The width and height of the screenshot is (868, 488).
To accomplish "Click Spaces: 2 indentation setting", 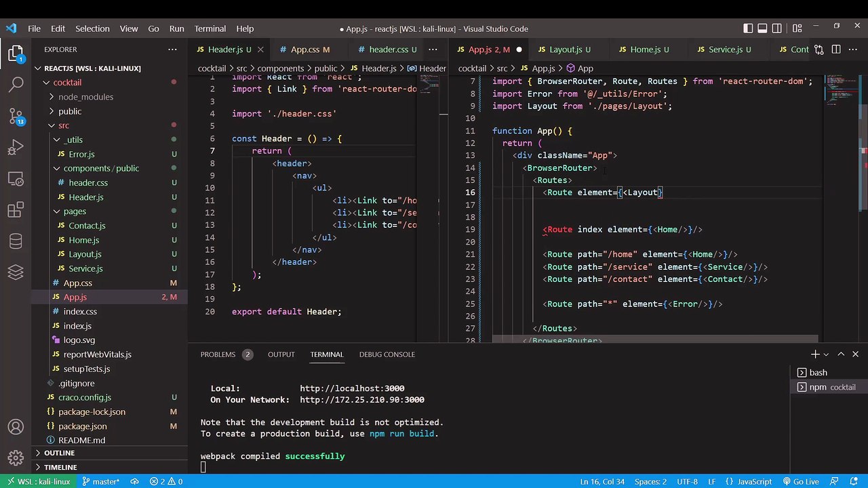I will click(x=650, y=482).
